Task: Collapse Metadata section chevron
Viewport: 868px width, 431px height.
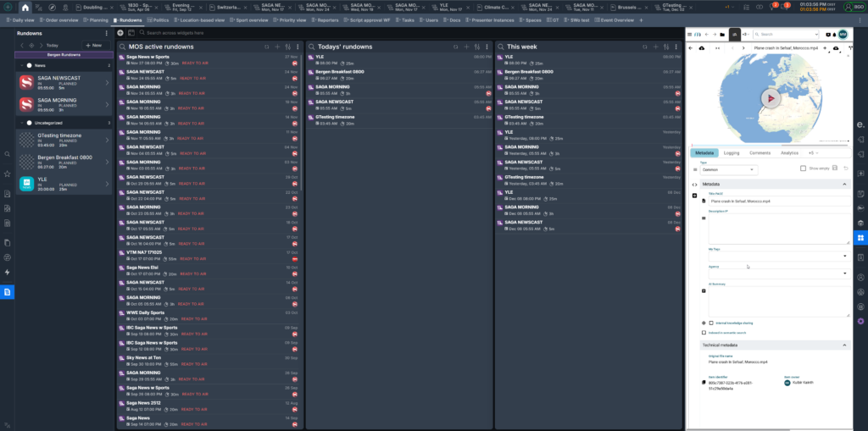Action: (845, 184)
